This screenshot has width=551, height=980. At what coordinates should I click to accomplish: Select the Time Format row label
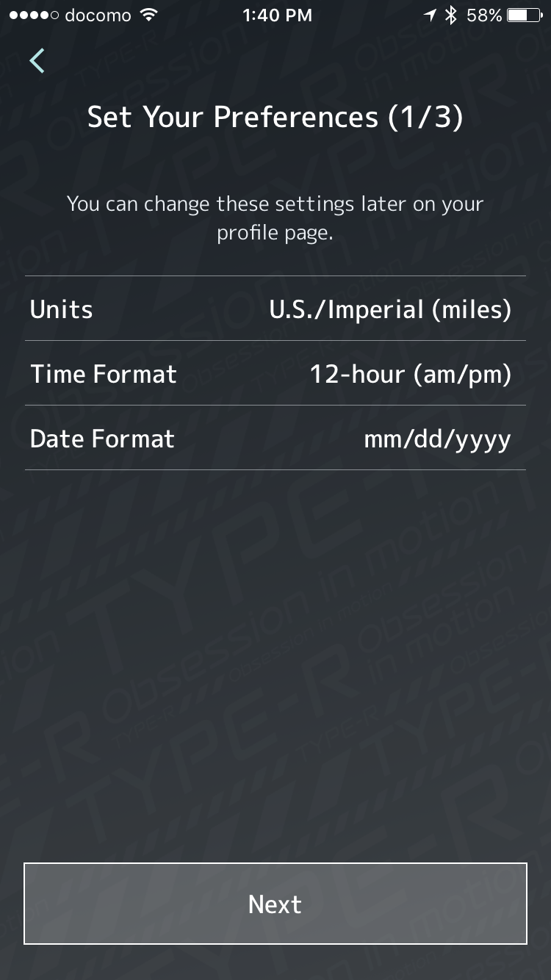click(x=104, y=374)
